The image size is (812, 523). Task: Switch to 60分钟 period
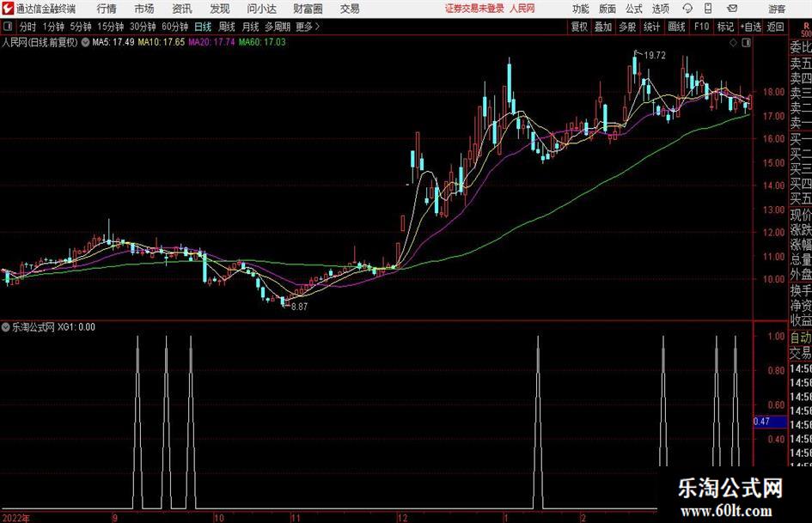[175, 27]
